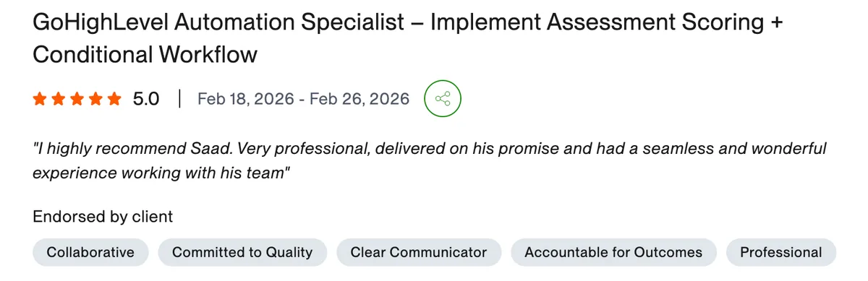Click the fifth orange rating star
868x281 pixels.
pyautogui.click(x=115, y=99)
